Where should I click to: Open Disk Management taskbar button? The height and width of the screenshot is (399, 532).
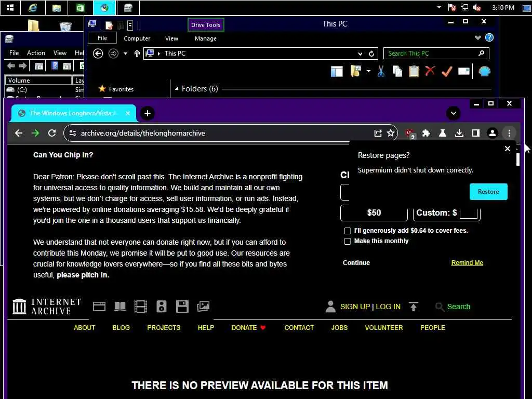pos(128,7)
